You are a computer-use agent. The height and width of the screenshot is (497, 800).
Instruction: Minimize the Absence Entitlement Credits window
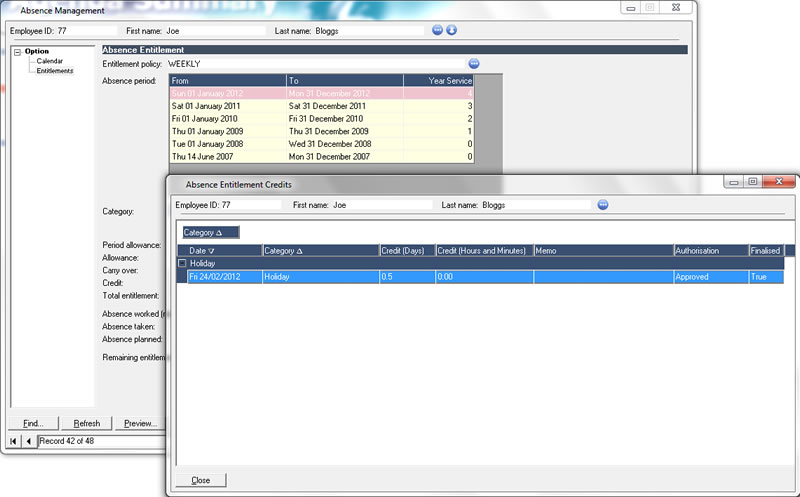[x=735, y=182]
